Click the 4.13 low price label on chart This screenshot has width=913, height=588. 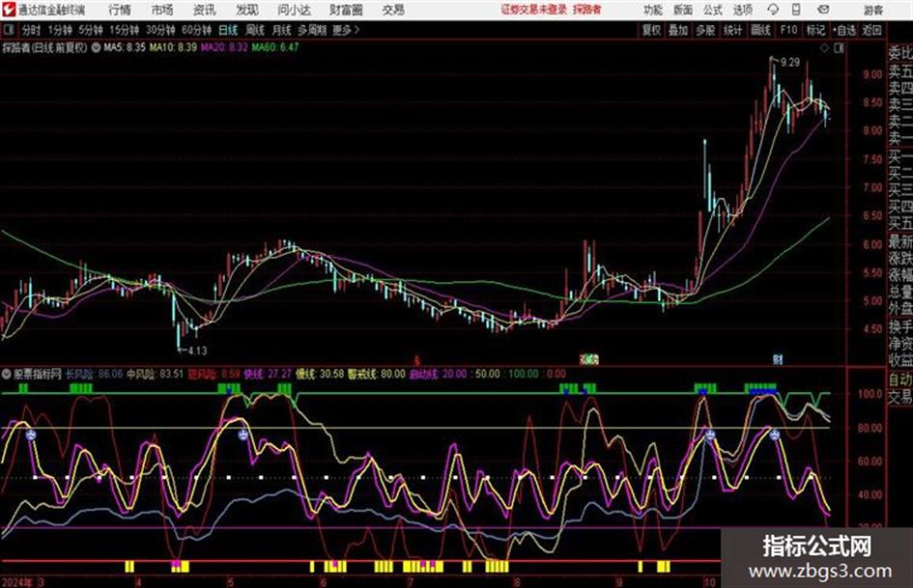(197, 350)
